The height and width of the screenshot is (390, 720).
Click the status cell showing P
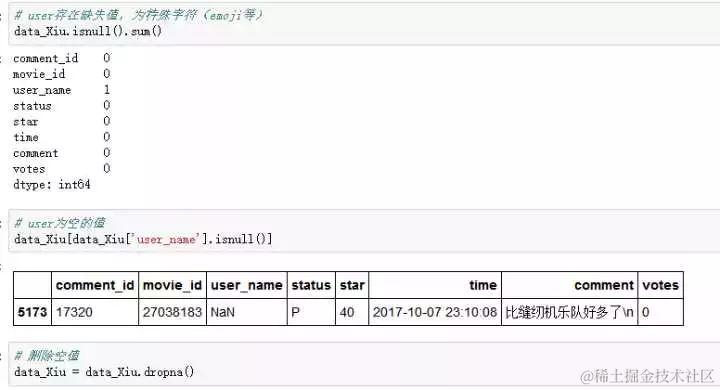(311, 312)
